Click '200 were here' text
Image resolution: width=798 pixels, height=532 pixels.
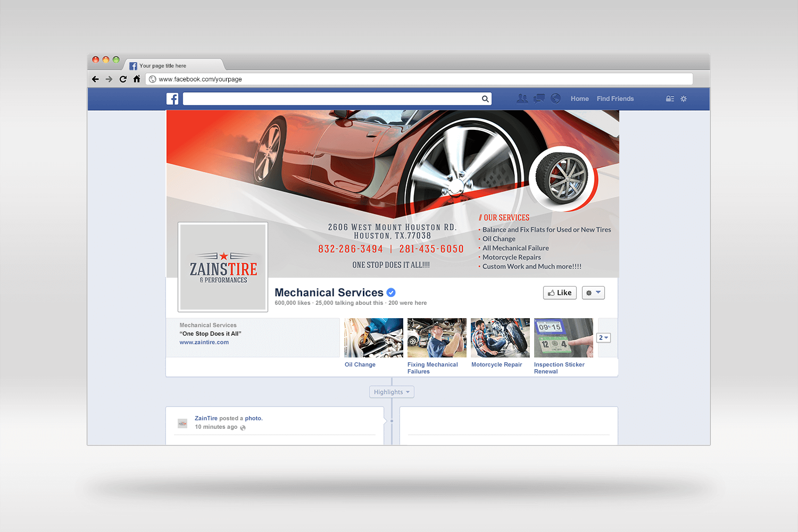click(408, 303)
